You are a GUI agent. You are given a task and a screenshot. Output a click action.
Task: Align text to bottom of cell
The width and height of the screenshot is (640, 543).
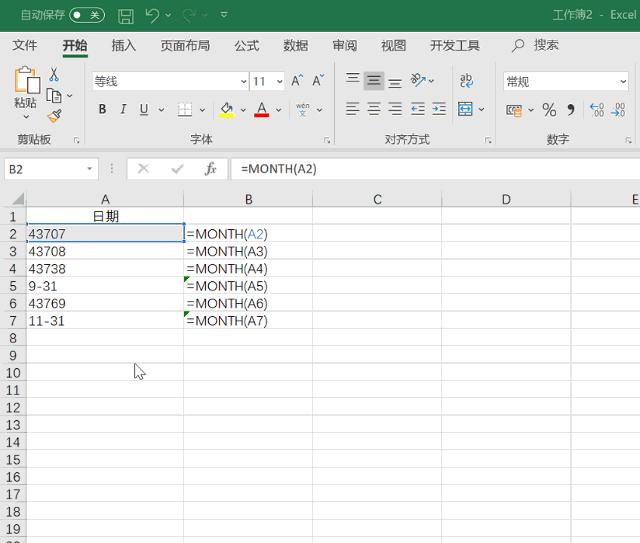395,82
